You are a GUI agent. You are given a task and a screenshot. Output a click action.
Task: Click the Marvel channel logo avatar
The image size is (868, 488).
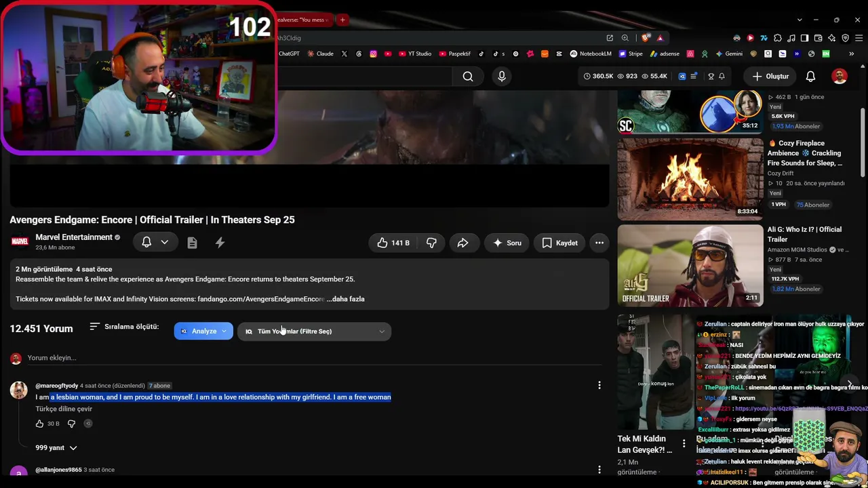coord(20,241)
